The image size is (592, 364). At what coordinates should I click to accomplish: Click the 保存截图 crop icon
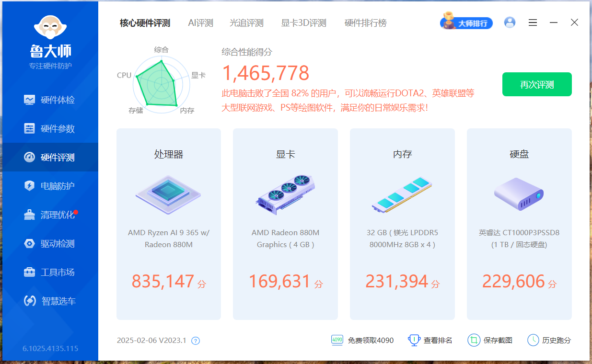(x=474, y=340)
